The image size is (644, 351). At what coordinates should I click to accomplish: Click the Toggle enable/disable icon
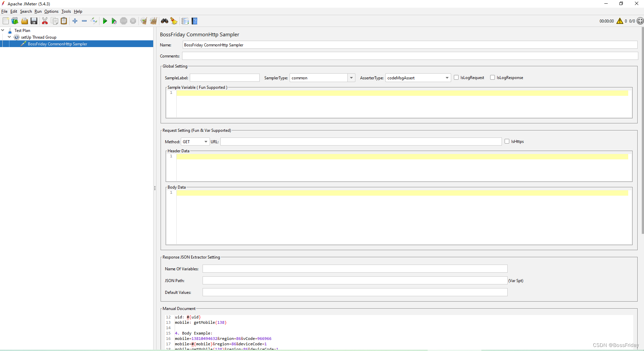click(94, 21)
